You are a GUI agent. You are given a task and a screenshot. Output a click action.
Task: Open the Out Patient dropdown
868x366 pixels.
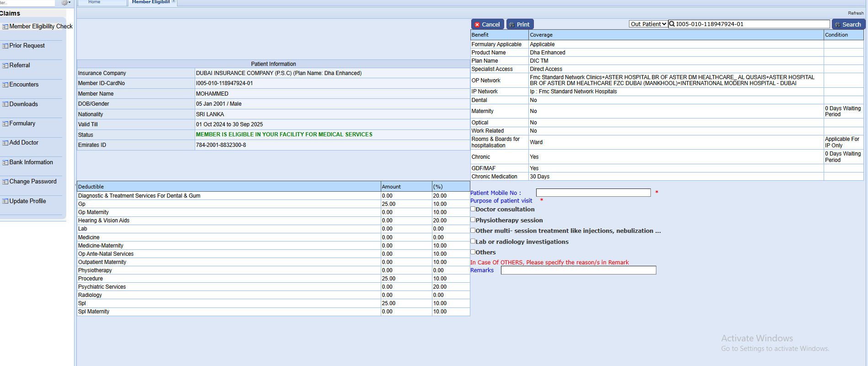coord(648,24)
